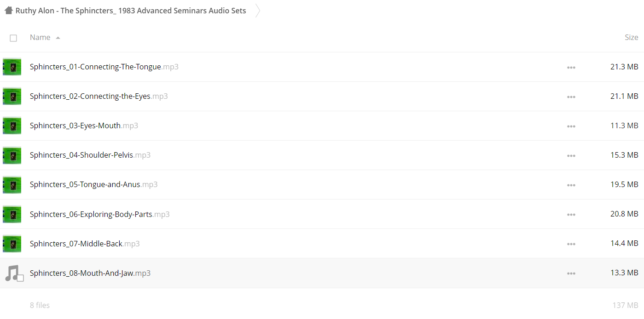This screenshot has height=319, width=644.
Task: Open more options for Sphincters_05-Tongue-and-Anus.mp3
Action: click(x=571, y=185)
